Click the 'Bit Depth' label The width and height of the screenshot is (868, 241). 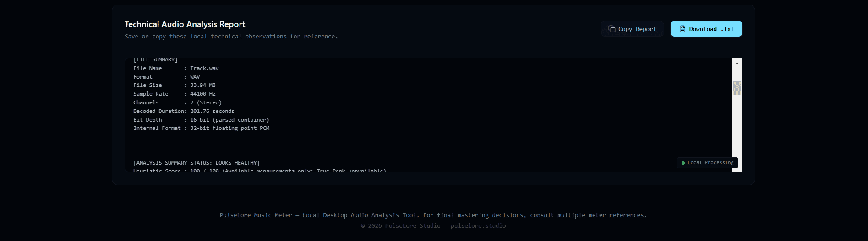point(147,120)
